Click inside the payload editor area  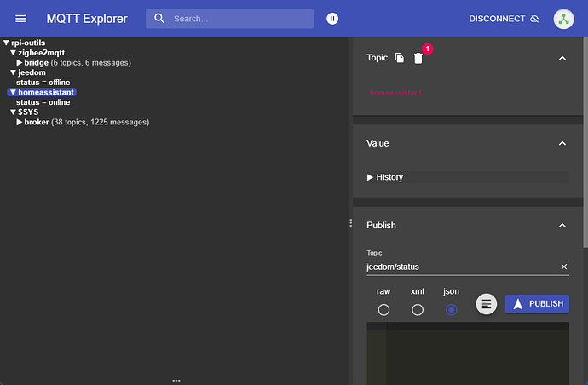tap(468, 353)
